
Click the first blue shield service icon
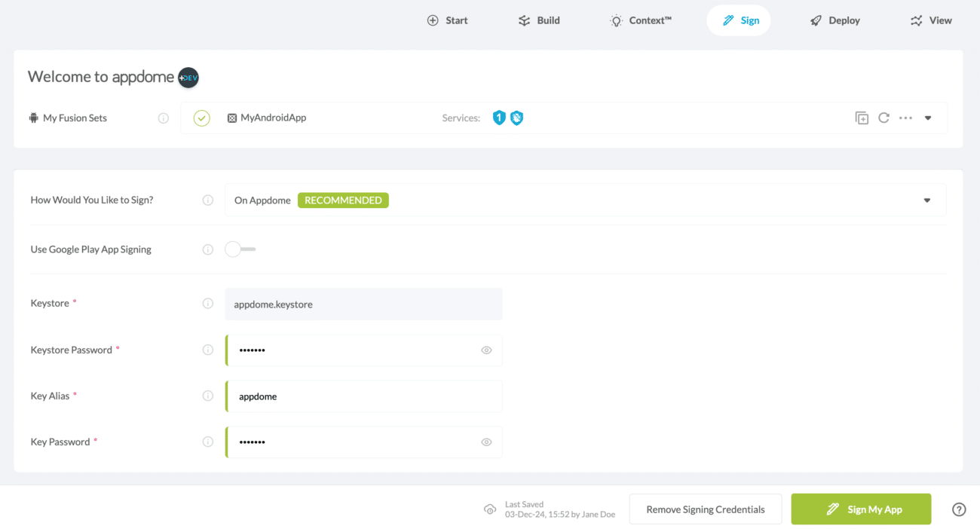498,118
